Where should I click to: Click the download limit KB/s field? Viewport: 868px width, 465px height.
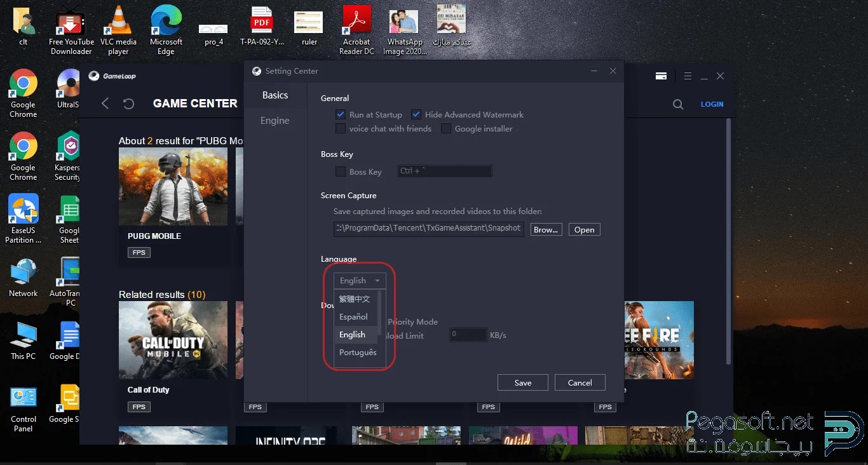[468, 334]
